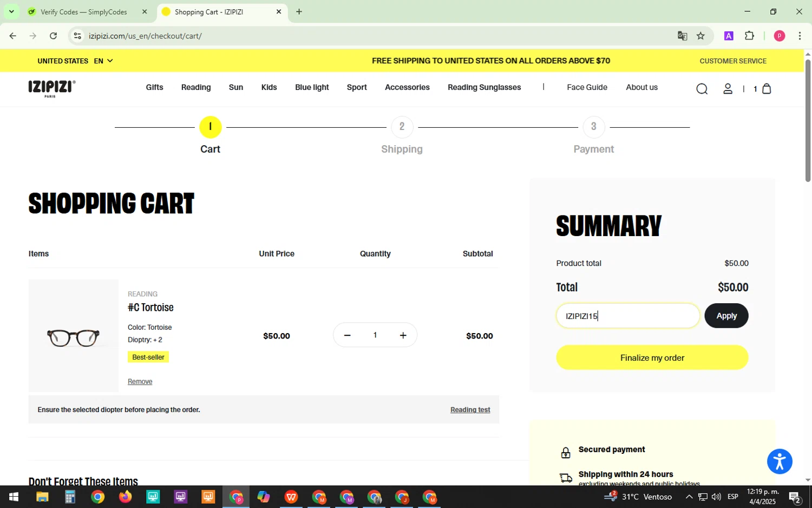Click the purple A extension icon
Screen dimensions: 812x508
[x=729, y=36]
